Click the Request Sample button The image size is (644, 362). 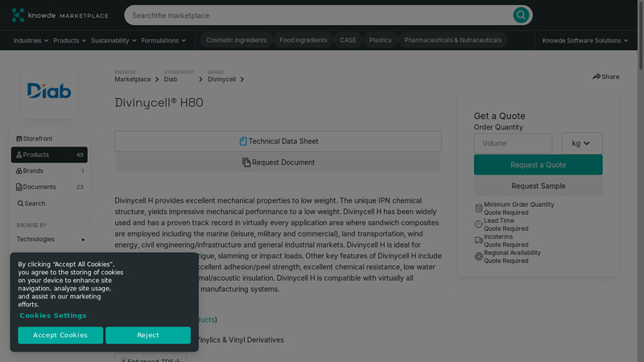coord(538,186)
